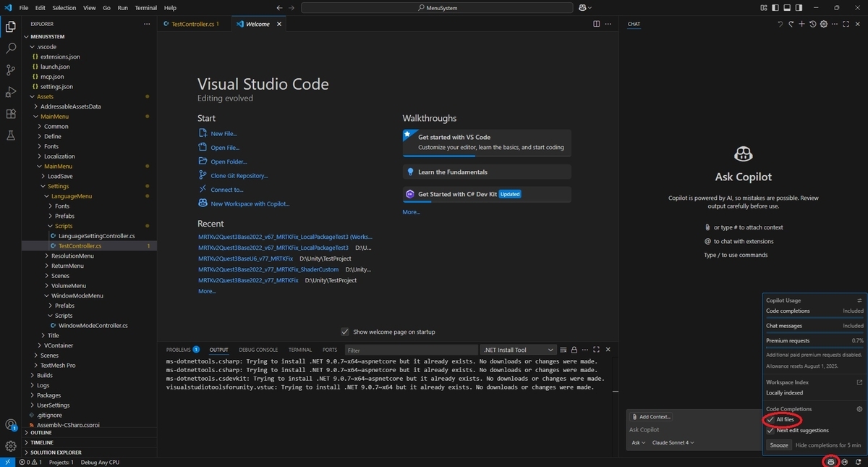Uncheck Show welcome page on startup
Image resolution: width=868 pixels, height=467 pixels.
pyautogui.click(x=345, y=332)
